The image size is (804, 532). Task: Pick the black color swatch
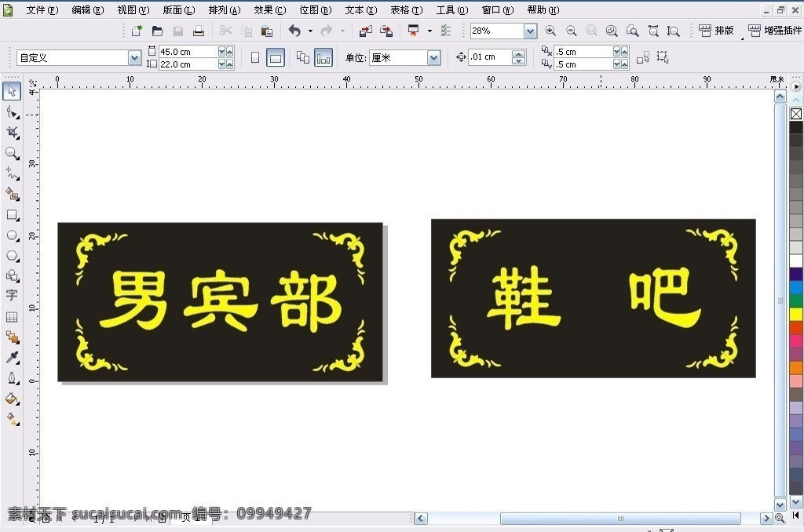796,127
